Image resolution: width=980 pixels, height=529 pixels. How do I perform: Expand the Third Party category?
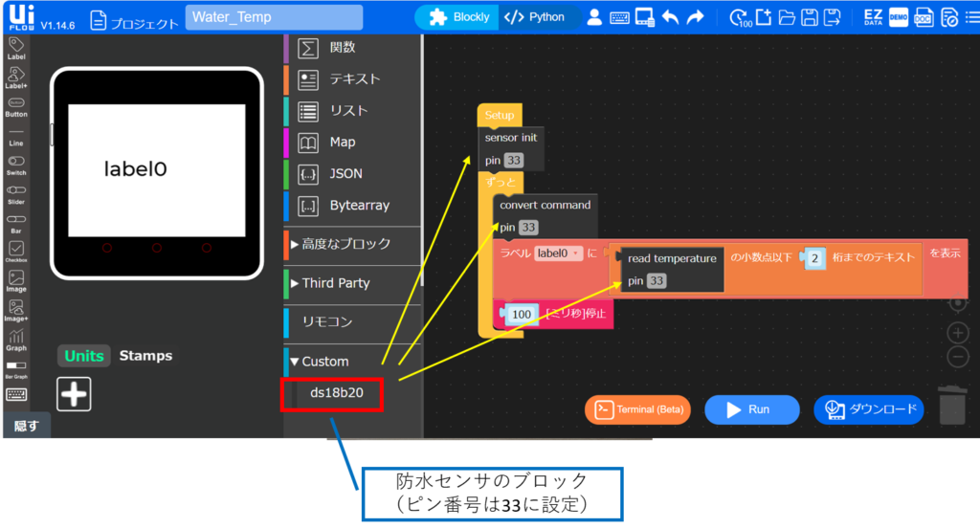[353, 283]
